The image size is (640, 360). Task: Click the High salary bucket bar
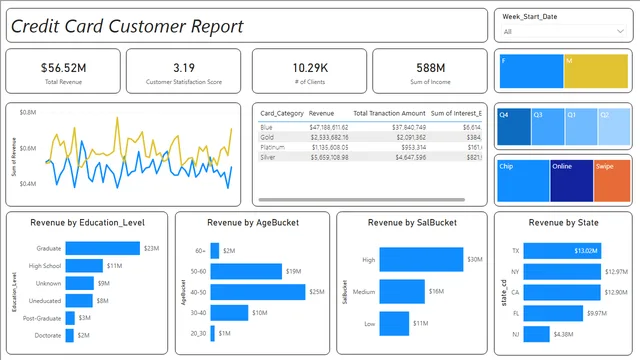pyautogui.click(x=421, y=259)
